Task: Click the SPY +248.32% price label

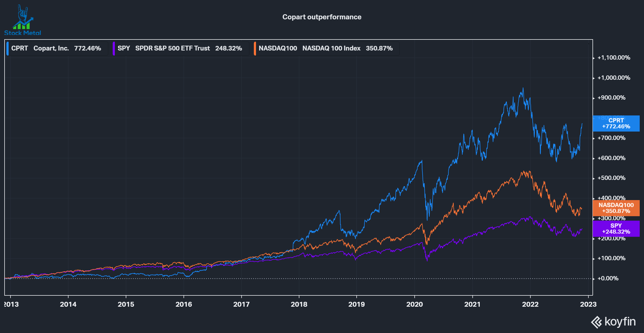Action: [x=616, y=229]
